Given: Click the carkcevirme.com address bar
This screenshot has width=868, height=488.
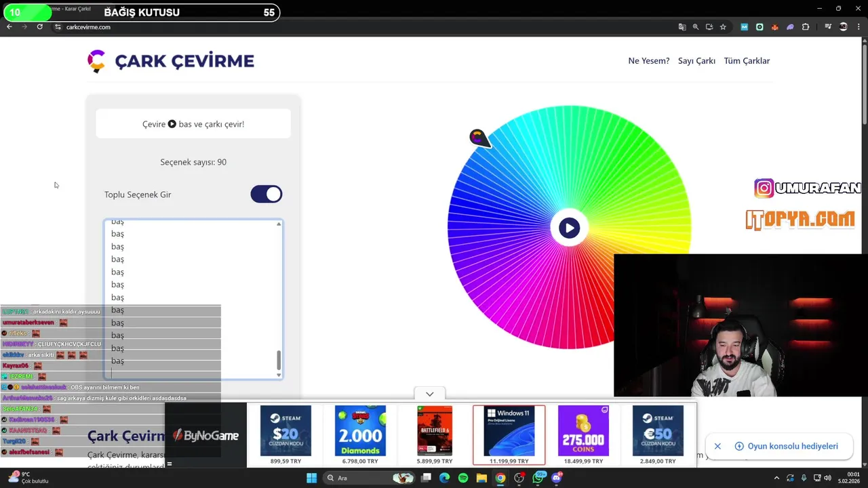Looking at the screenshot, I should pos(366,27).
